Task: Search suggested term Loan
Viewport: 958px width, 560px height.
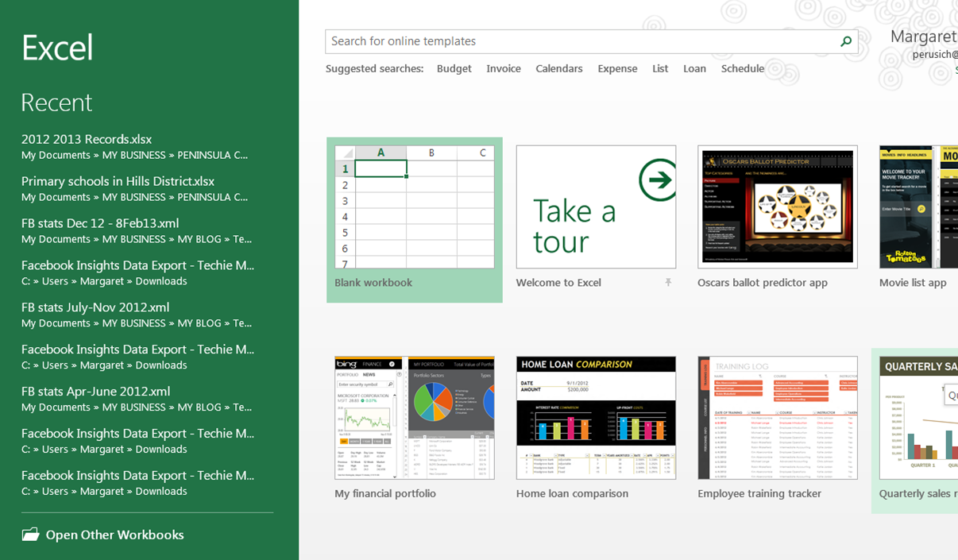Action: pyautogui.click(x=694, y=69)
